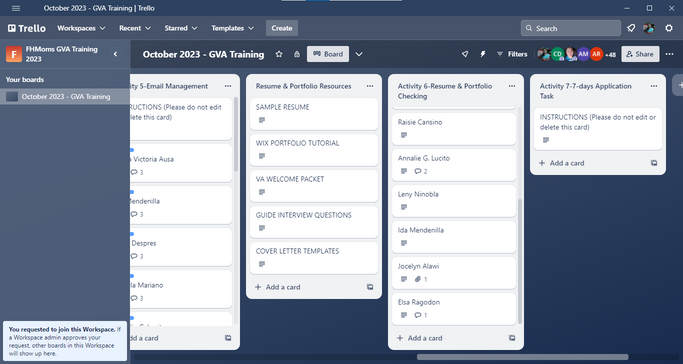
Task: Select October 2023 - GVA Training in sidebar
Action: (65, 97)
